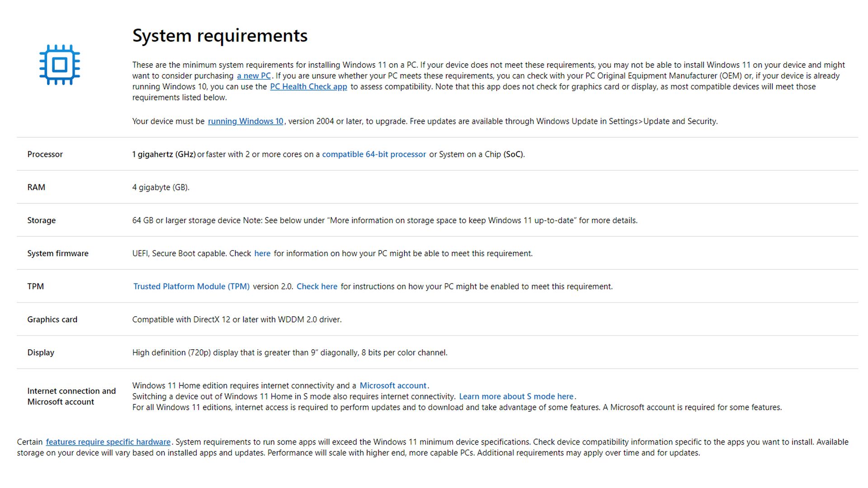Click the Processor row label

45,155
